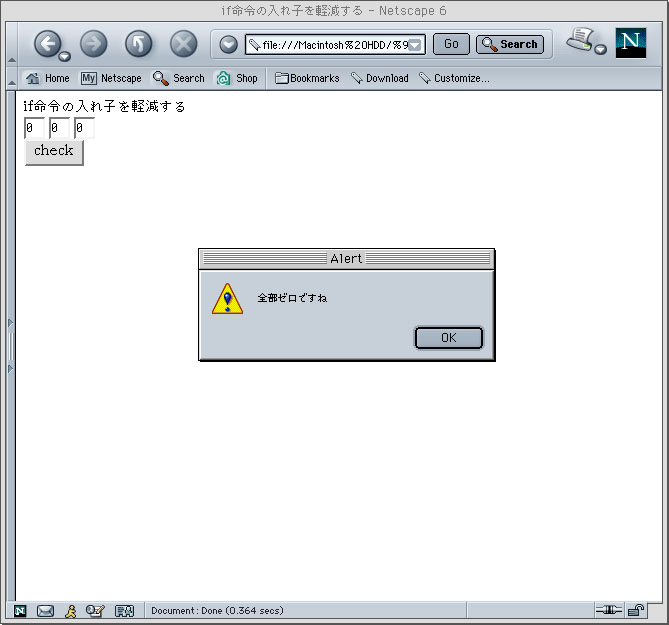This screenshot has width=669, height=625.
Task: Click the Download bookmark link
Action: (379, 78)
